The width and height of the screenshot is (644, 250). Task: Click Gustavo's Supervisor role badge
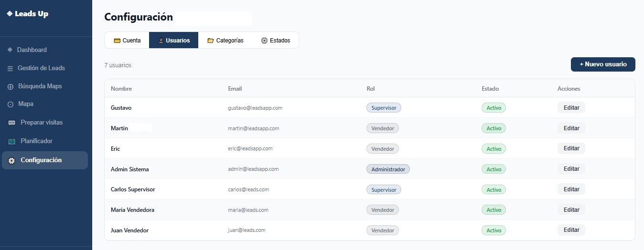(x=384, y=108)
